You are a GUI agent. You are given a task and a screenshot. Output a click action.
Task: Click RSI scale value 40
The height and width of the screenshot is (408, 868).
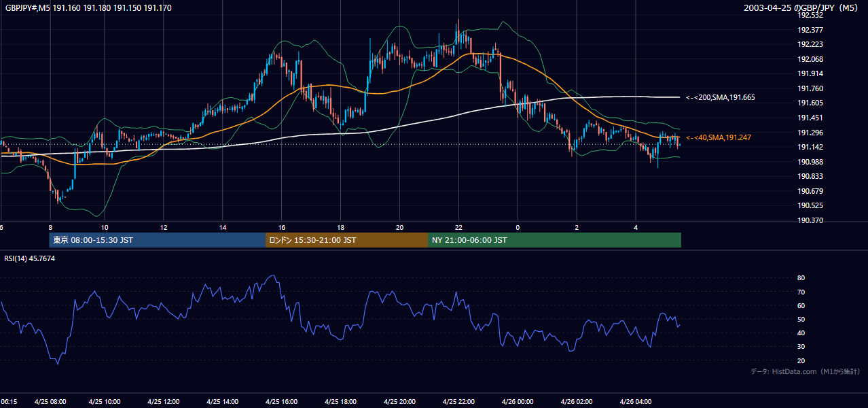(801, 333)
